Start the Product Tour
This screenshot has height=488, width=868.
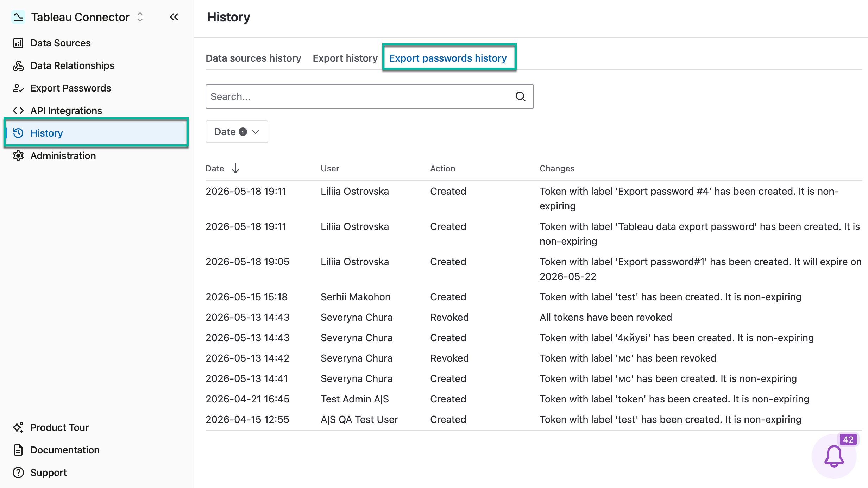[59, 427]
